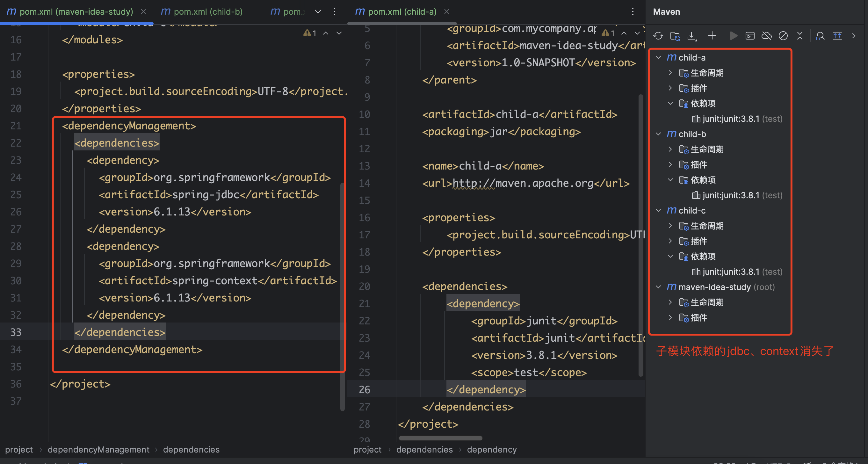Click the Download Sources icon

pyautogui.click(x=692, y=36)
